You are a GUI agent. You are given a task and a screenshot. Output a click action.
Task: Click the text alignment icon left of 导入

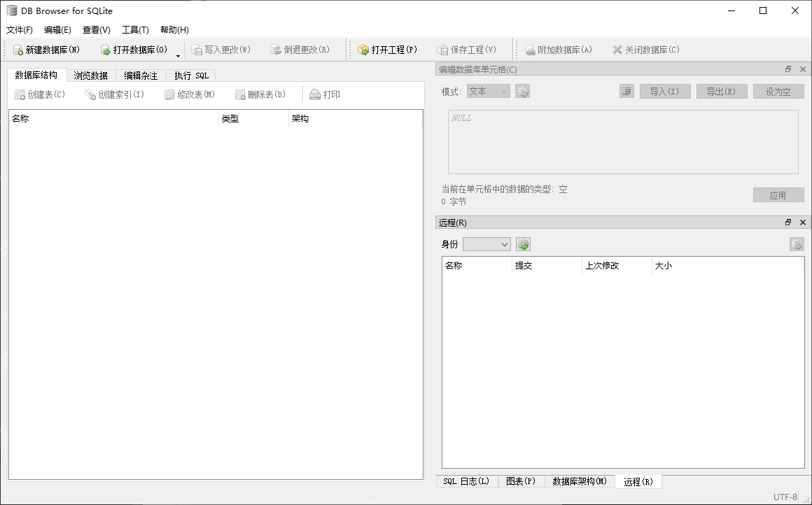[626, 92]
